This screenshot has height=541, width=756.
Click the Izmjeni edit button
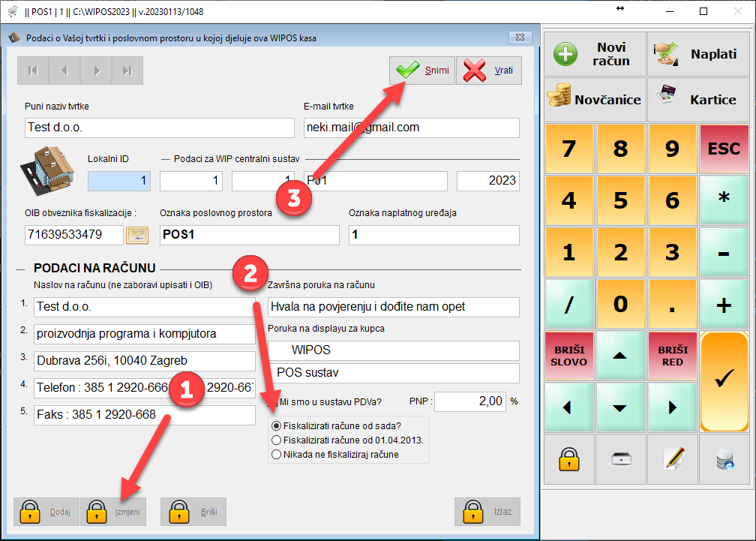click(113, 512)
